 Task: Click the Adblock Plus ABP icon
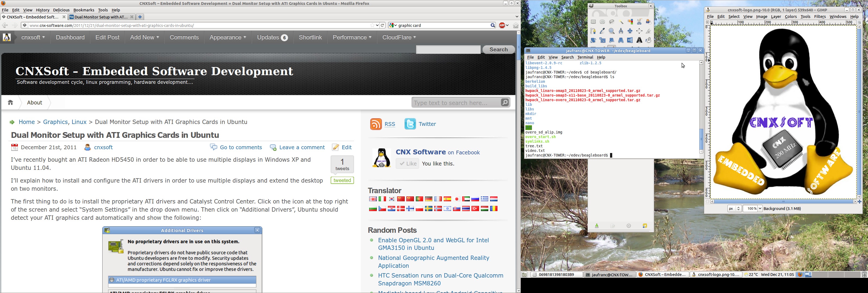[502, 25]
